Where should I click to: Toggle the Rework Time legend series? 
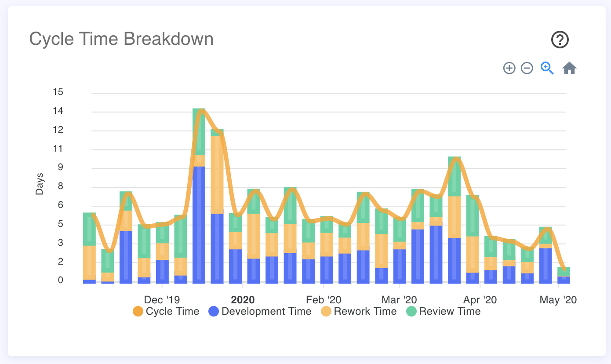[x=358, y=312]
